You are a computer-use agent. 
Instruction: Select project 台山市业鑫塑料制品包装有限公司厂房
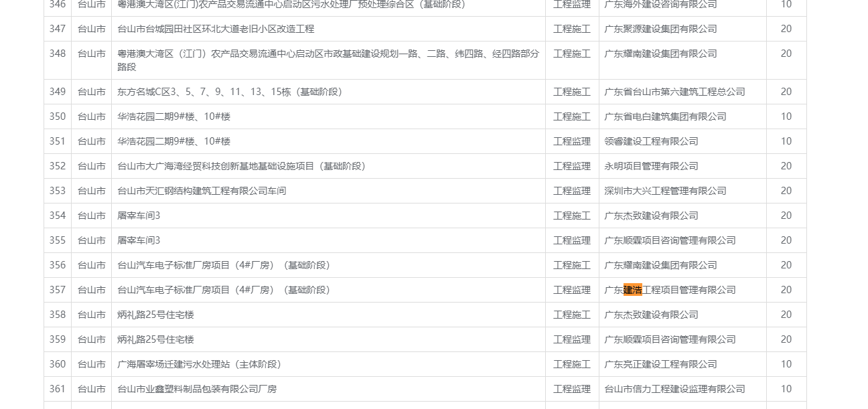click(197, 389)
